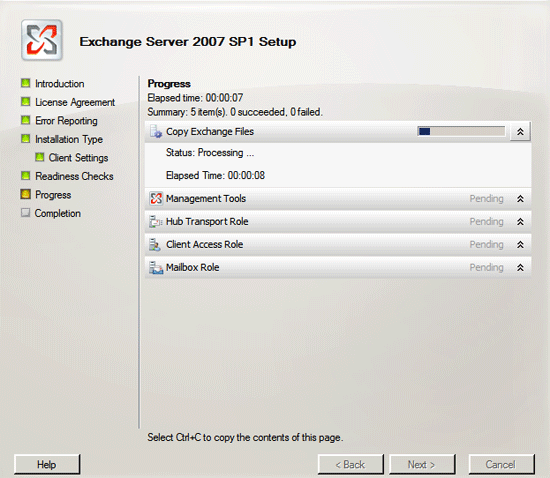Select the License Agreement step
Screen dimensions: 550x478
tap(75, 102)
